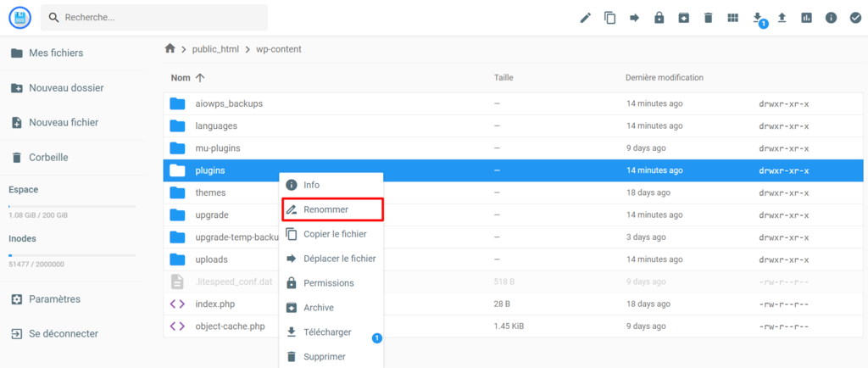
Task: Click the upgrade folder icon
Action: pos(177,215)
